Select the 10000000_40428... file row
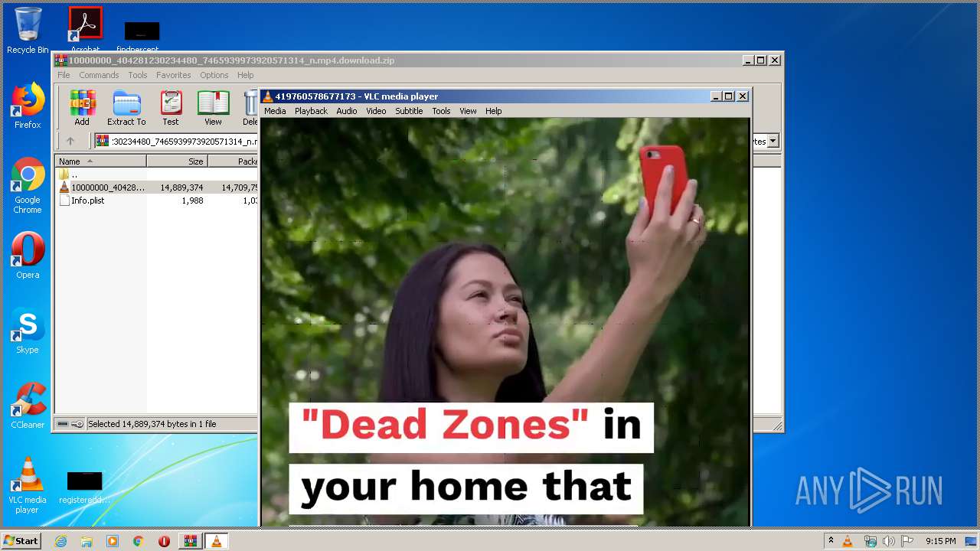This screenshot has width=980, height=551. [157, 187]
